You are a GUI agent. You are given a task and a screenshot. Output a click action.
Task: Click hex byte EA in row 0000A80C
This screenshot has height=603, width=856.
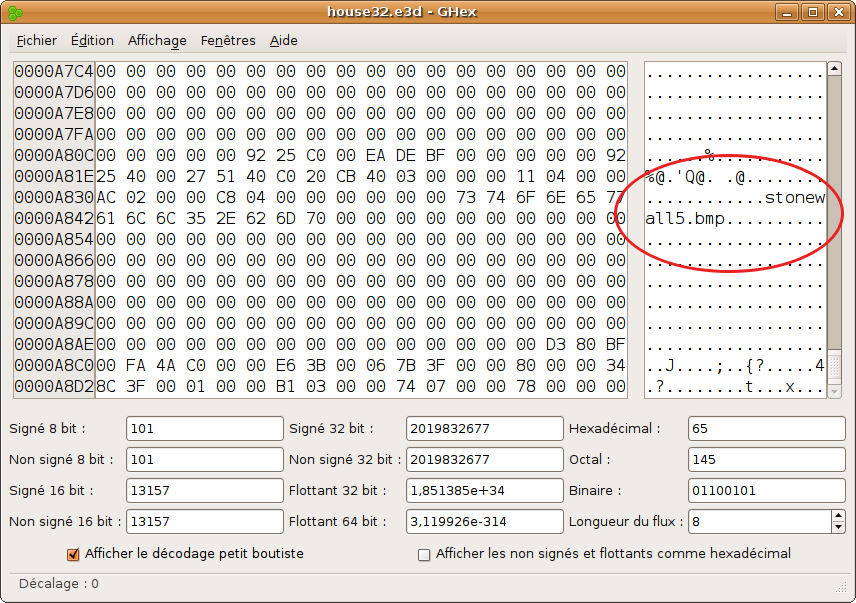click(376, 156)
